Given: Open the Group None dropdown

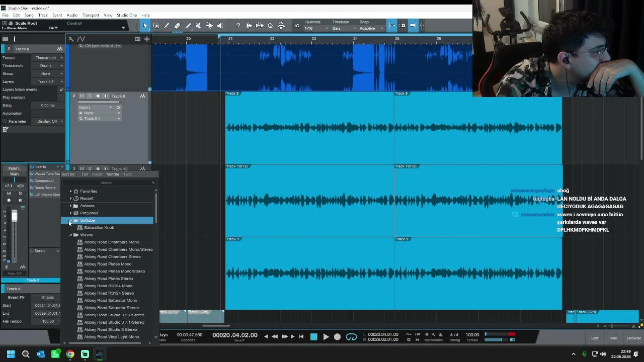Looking at the screenshot, I should pos(48,74).
